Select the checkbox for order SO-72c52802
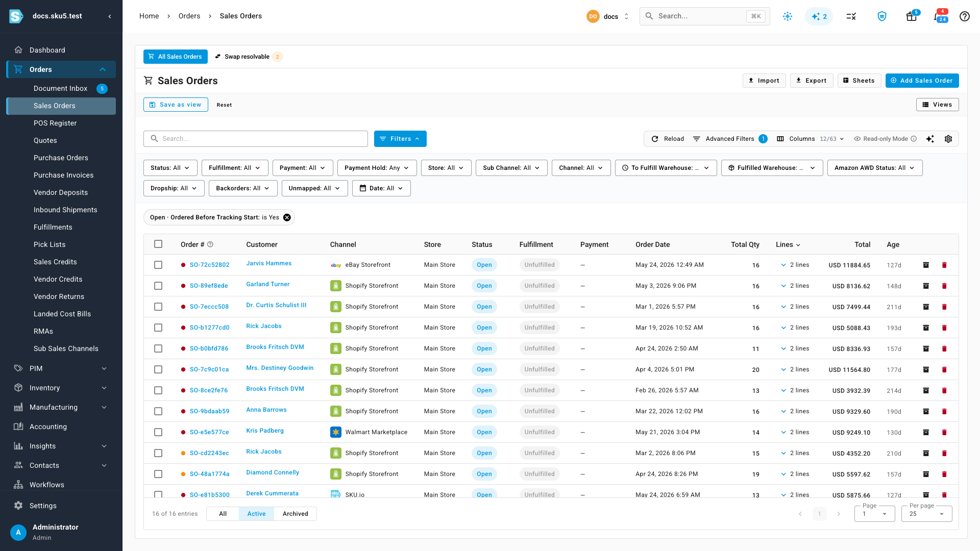Image resolution: width=980 pixels, height=551 pixels. click(158, 265)
